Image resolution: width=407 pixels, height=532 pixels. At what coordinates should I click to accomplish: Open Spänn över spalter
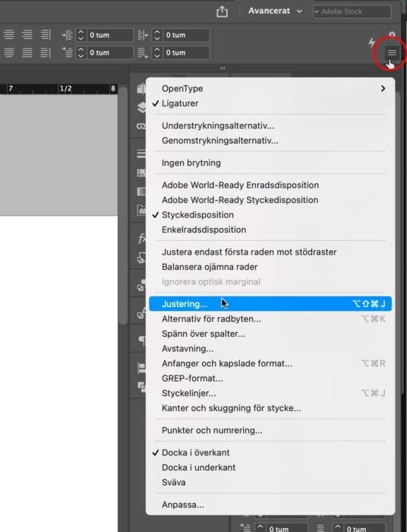[270, 334]
